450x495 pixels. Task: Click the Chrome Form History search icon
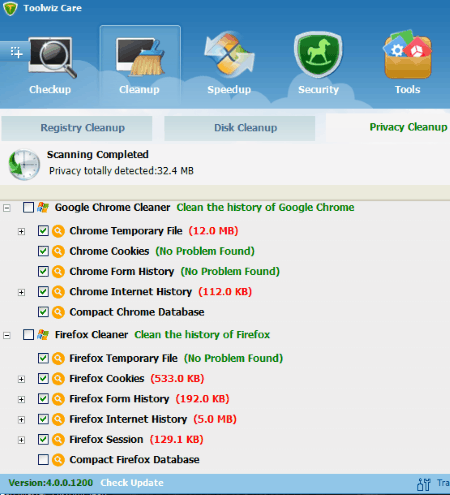[x=58, y=271]
